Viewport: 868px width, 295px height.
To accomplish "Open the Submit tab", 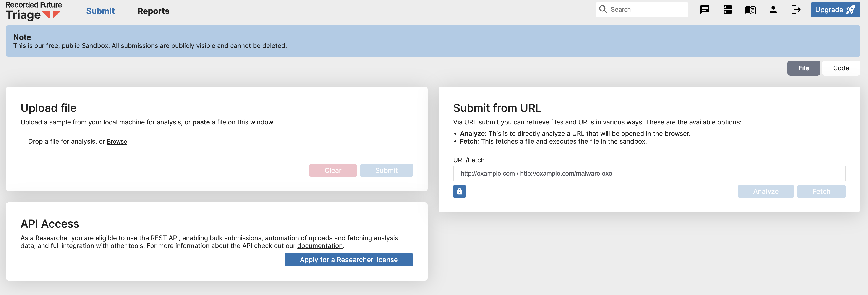I will pos(100,11).
